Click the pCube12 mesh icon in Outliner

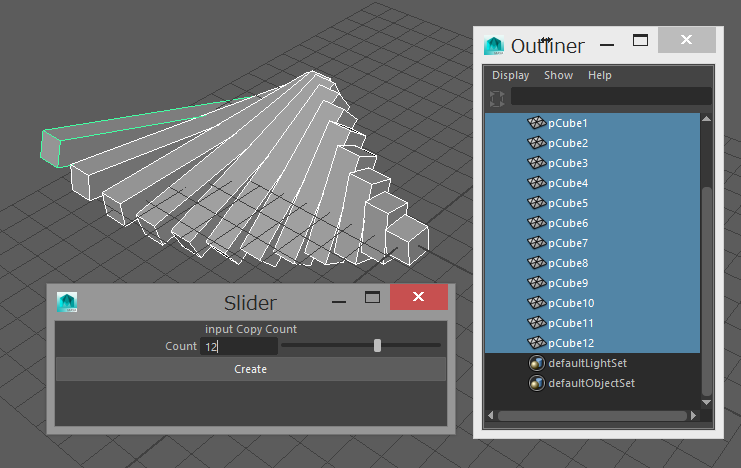pyautogui.click(x=536, y=343)
